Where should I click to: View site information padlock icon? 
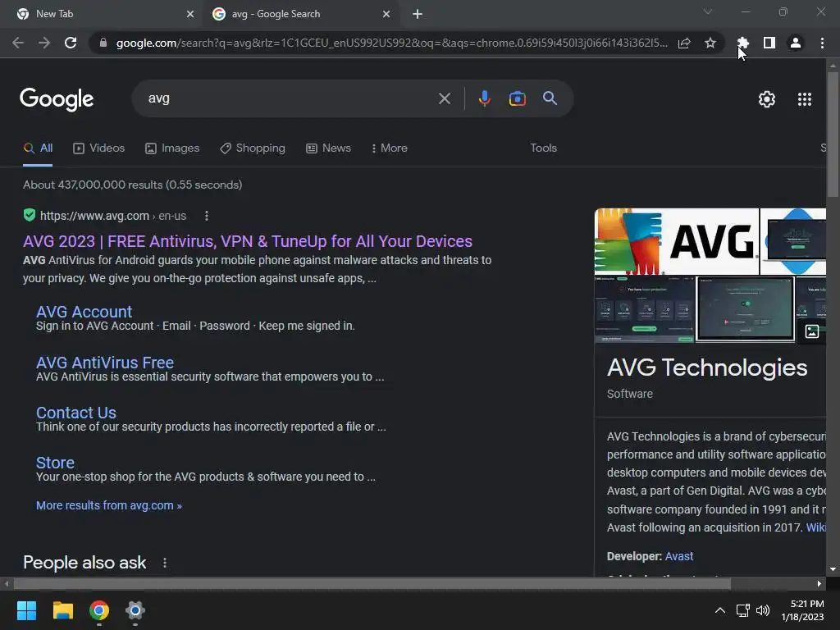pos(103,43)
